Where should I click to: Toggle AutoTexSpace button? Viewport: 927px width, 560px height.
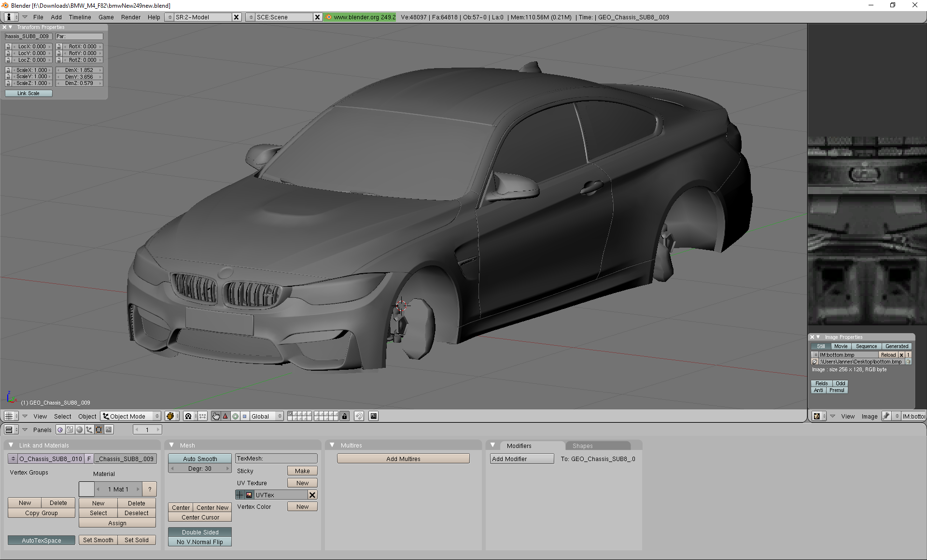(x=42, y=540)
